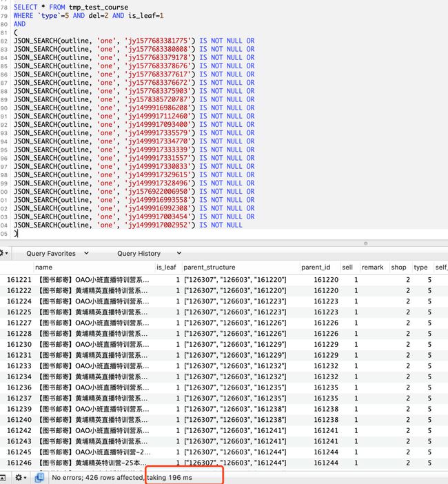Sort by the remark column header
The height and width of the screenshot is (484, 448).
tap(374, 268)
